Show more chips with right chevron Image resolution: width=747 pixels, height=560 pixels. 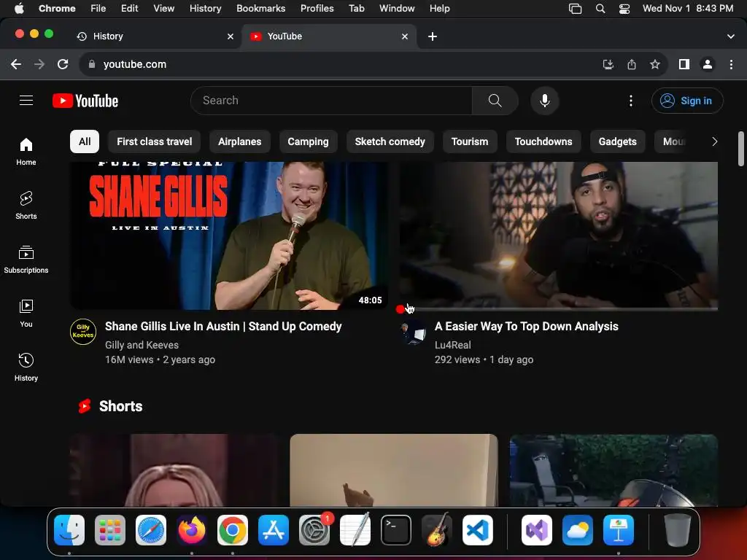714,141
